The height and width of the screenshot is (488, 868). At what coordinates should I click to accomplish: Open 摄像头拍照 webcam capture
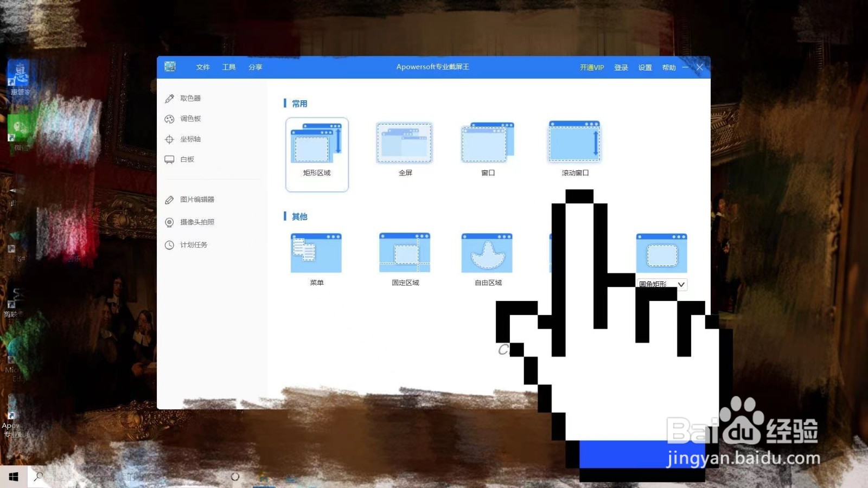point(190,222)
